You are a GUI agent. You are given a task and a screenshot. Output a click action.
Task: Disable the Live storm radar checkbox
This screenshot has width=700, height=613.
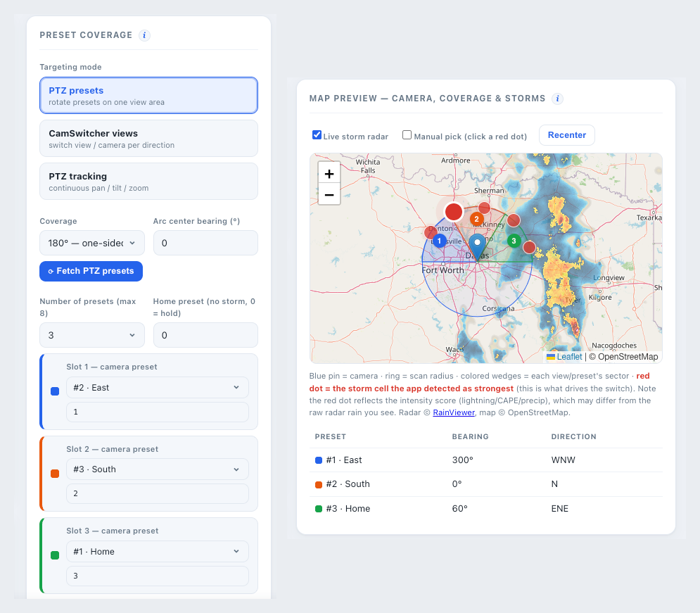pyautogui.click(x=317, y=135)
